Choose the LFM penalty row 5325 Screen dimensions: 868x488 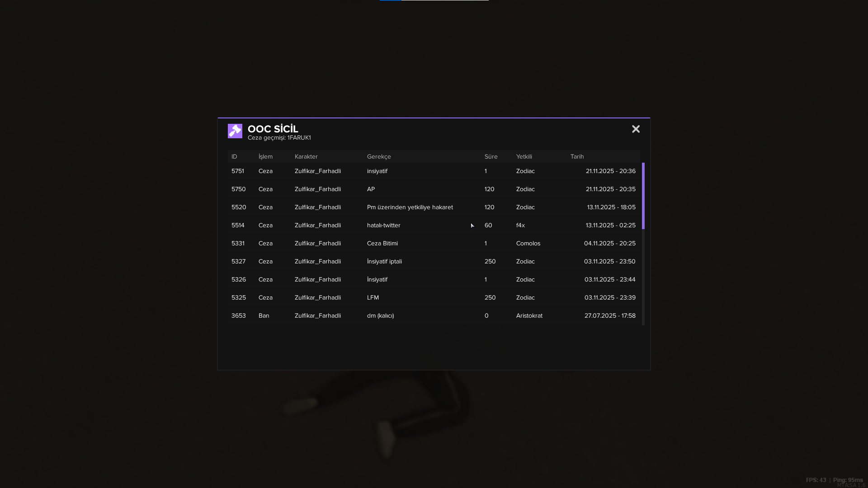point(434,298)
